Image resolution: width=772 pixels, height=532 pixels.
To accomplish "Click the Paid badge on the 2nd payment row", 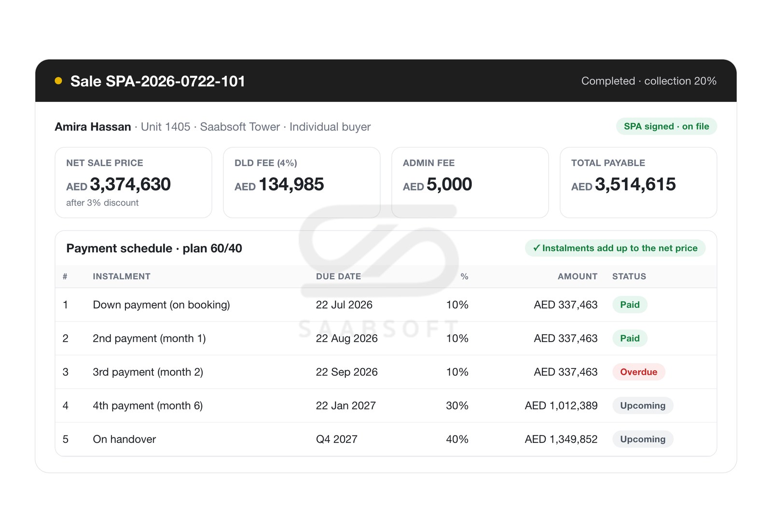I will (630, 339).
